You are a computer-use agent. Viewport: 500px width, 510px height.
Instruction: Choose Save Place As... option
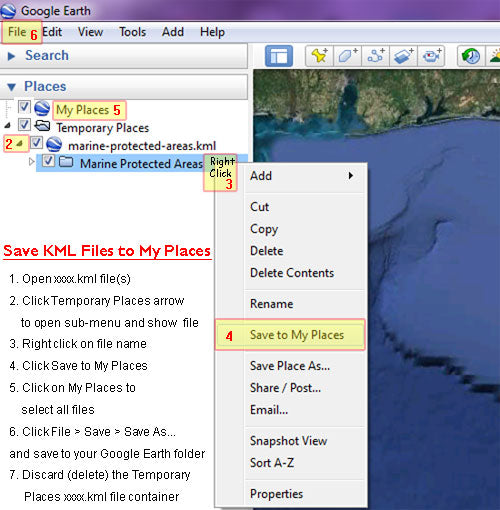pos(290,366)
